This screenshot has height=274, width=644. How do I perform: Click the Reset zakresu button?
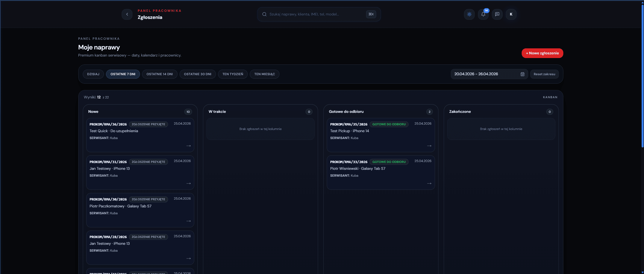point(544,74)
